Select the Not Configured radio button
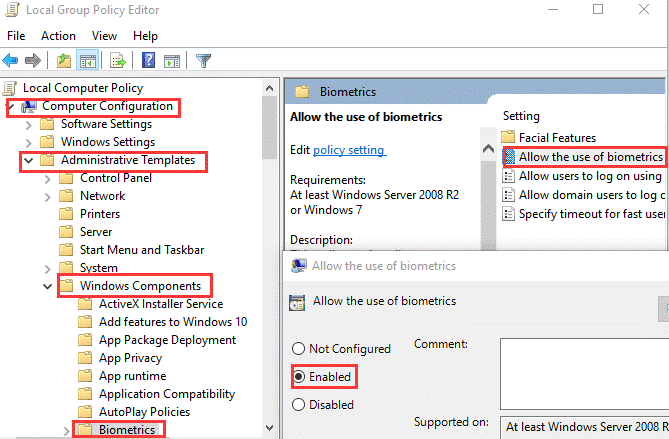This screenshot has width=669, height=439. [297, 349]
